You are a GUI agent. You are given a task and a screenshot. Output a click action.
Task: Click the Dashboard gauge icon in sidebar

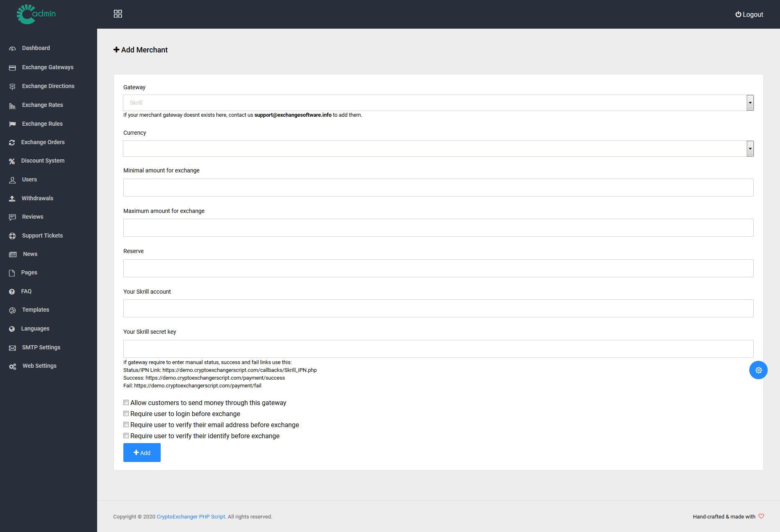pos(12,48)
